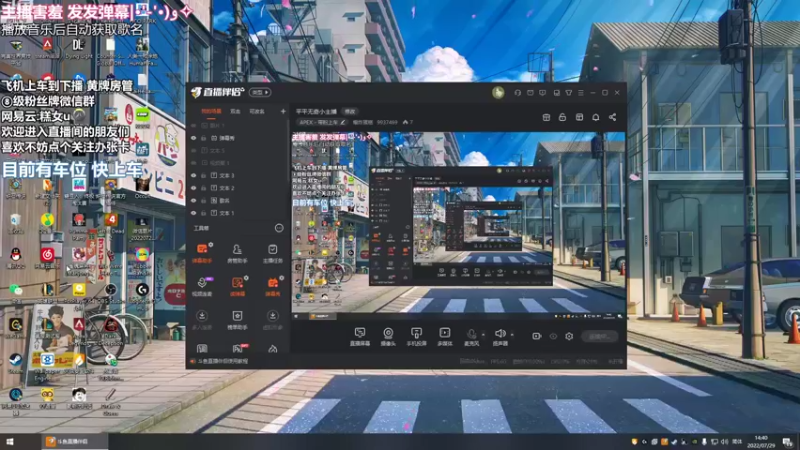Toggle visibility of 文本 3 layer

(x=193, y=176)
